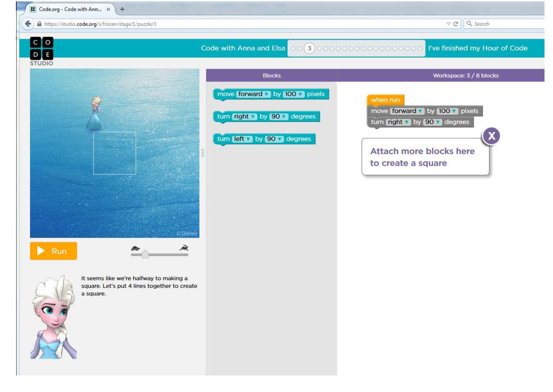
Task: Click the second puzzle progress bubble
Action: 299,48
